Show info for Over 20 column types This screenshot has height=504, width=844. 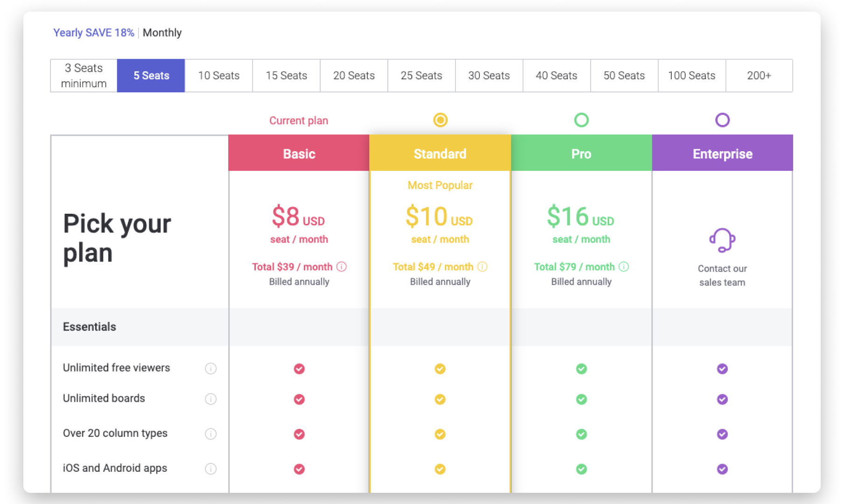pyautogui.click(x=211, y=434)
